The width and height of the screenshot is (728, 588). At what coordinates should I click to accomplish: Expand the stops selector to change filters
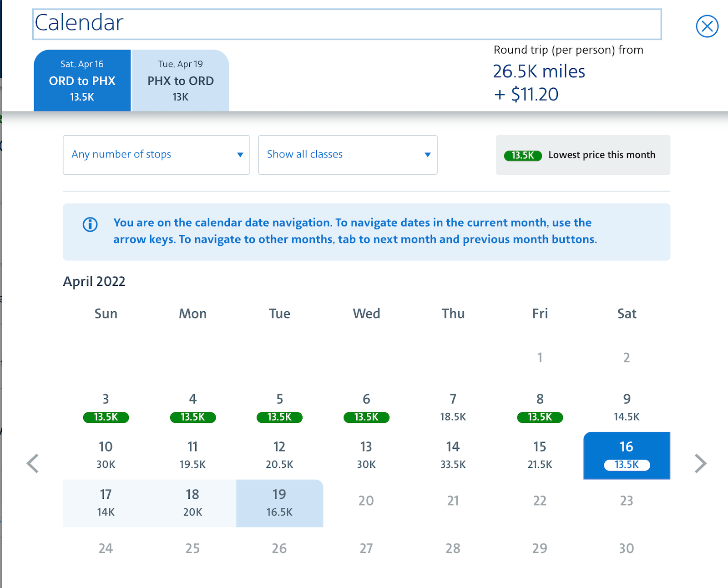(x=156, y=155)
